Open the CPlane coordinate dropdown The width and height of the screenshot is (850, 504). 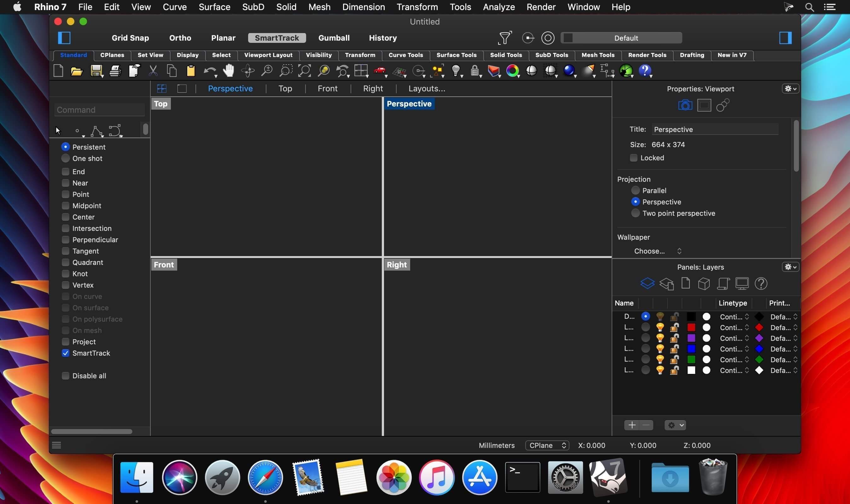click(547, 445)
